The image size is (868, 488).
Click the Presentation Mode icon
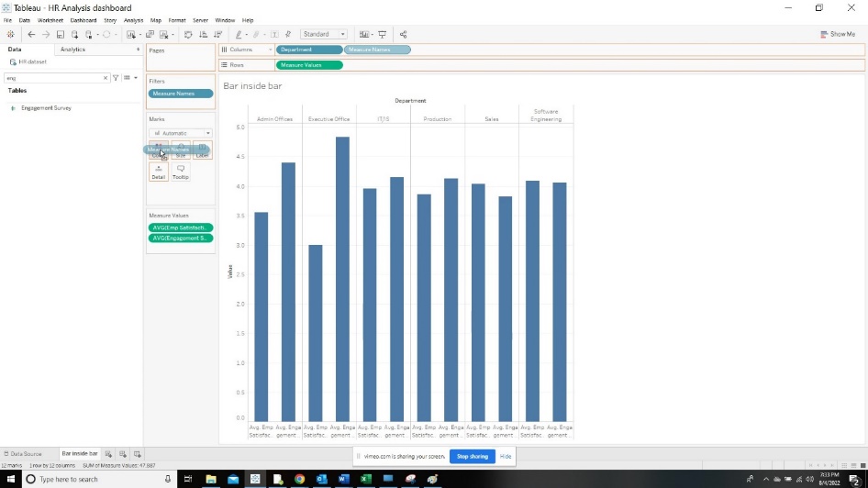point(382,34)
